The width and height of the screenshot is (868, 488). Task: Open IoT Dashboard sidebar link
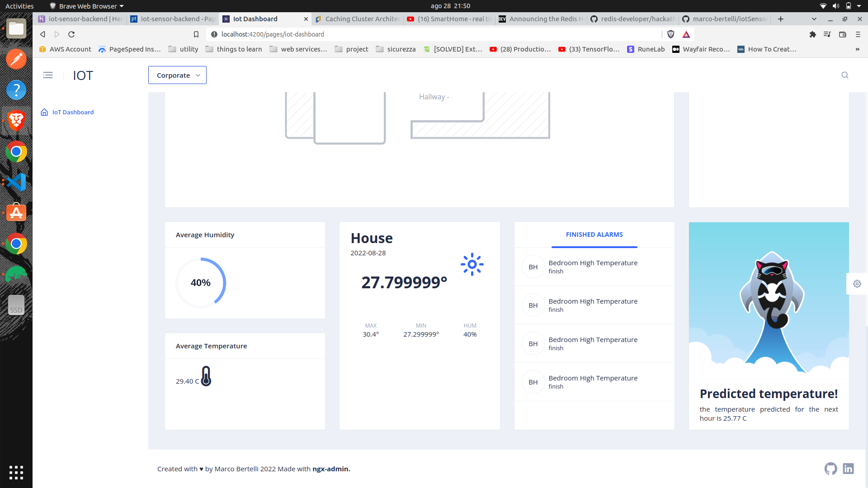[x=73, y=112]
